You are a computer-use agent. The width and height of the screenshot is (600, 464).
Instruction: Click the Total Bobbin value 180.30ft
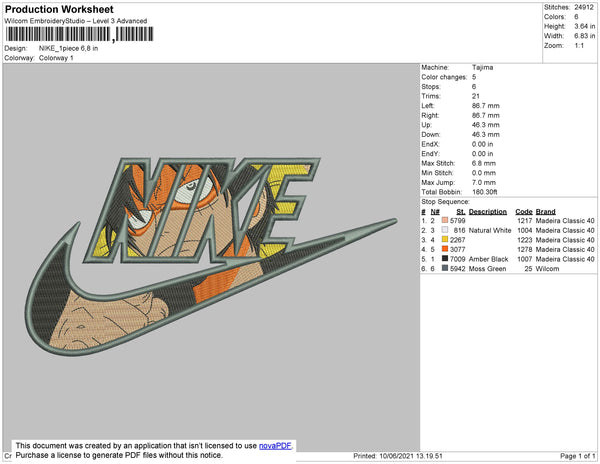[485, 192]
